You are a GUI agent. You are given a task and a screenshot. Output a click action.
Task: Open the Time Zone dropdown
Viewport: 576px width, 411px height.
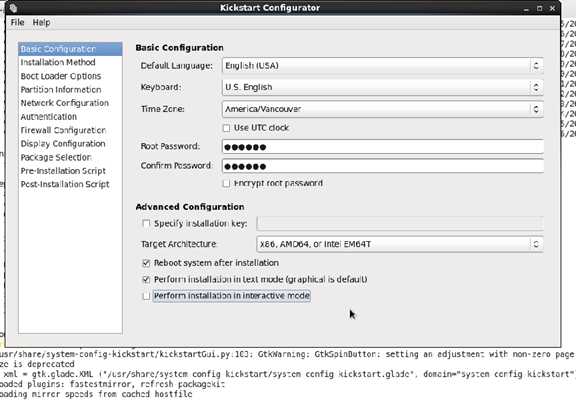(x=383, y=109)
